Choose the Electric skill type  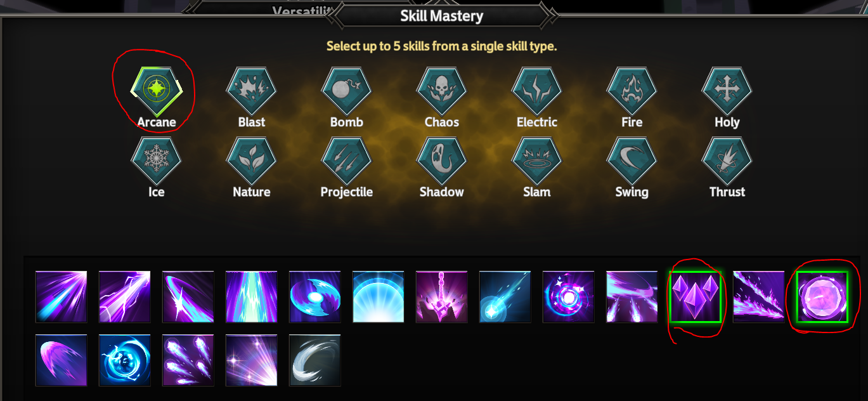[x=536, y=90]
